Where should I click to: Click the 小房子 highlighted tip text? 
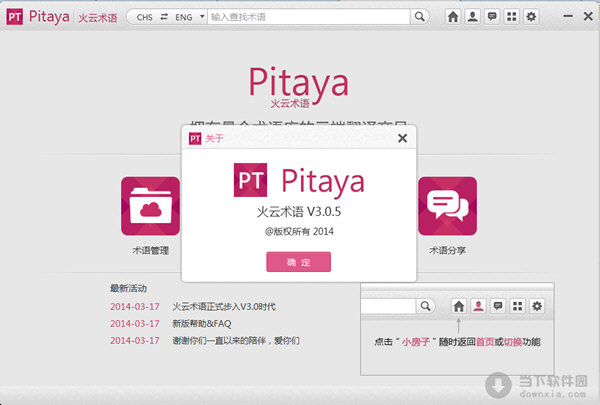416,341
